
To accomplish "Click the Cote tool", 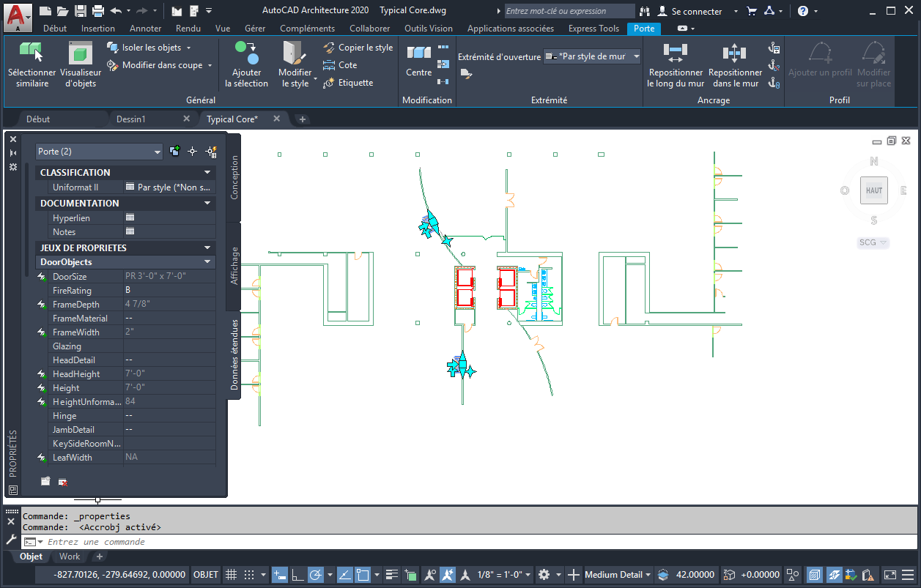I will pyautogui.click(x=340, y=65).
